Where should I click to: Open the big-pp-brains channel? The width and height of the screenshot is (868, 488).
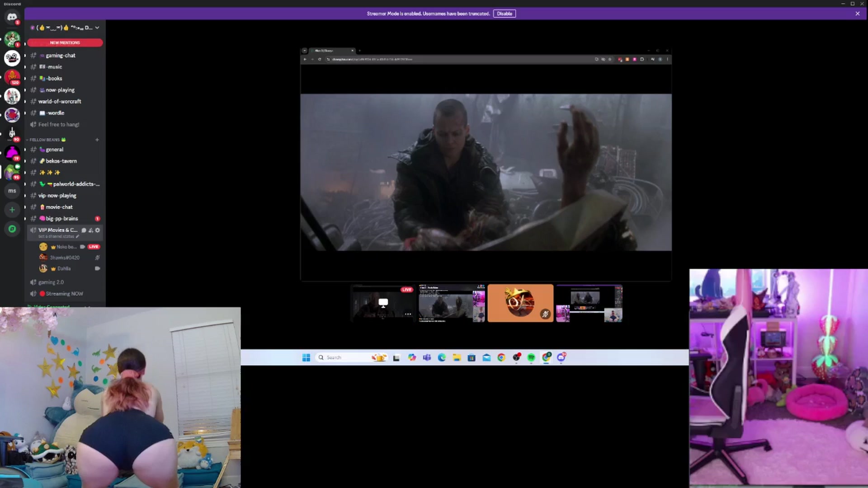(x=65, y=219)
